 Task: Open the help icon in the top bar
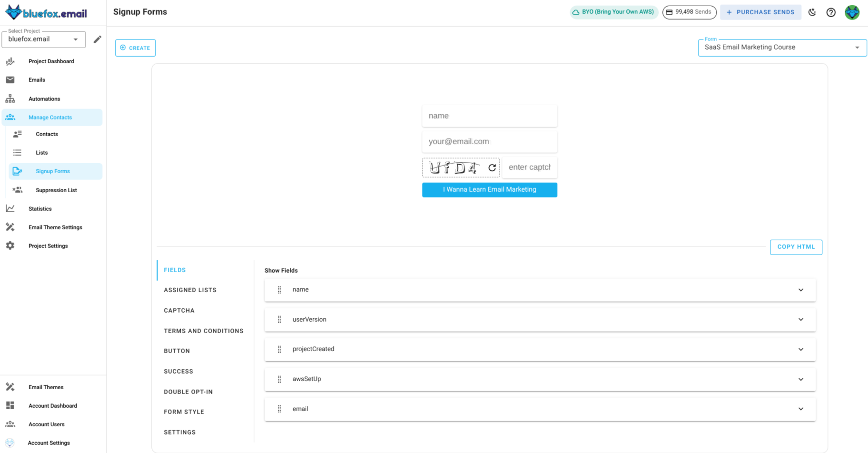(831, 12)
